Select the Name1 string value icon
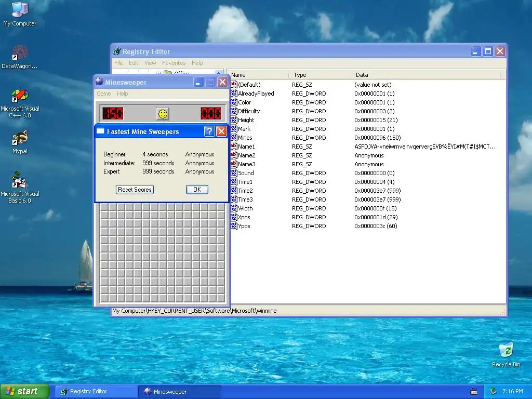The image size is (532, 399). pyautogui.click(x=233, y=146)
